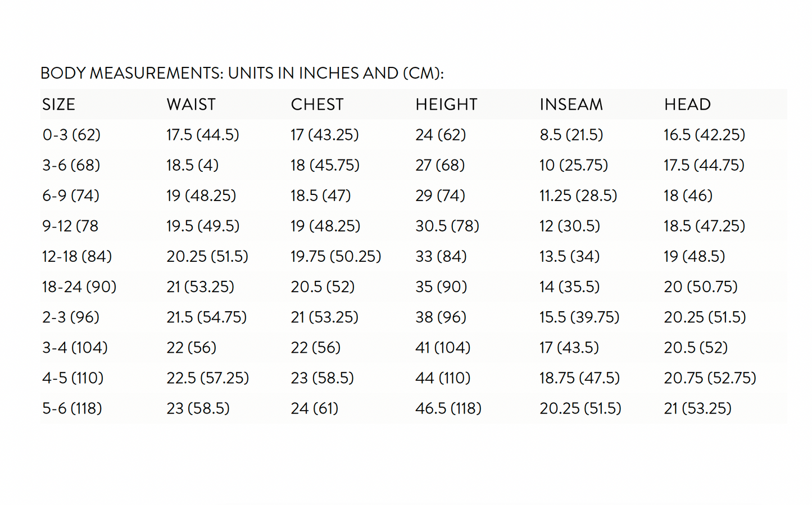The image size is (812, 505).
Task: Select chest value 19.75 (50.25)
Action: coord(335,257)
